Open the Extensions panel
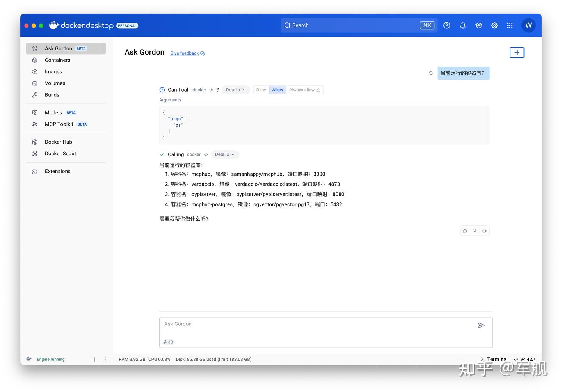 tap(57, 171)
